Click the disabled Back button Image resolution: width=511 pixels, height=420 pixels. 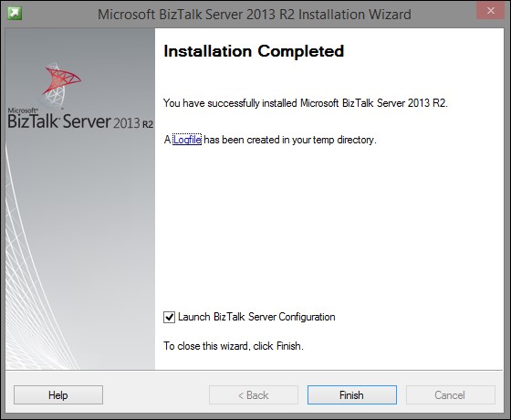coord(254,394)
